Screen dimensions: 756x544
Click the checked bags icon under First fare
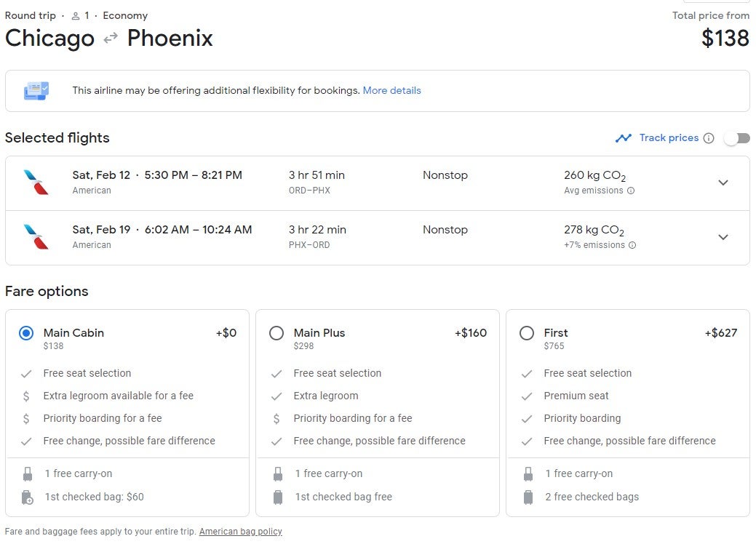pyautogui.click(x=528, y=497)
